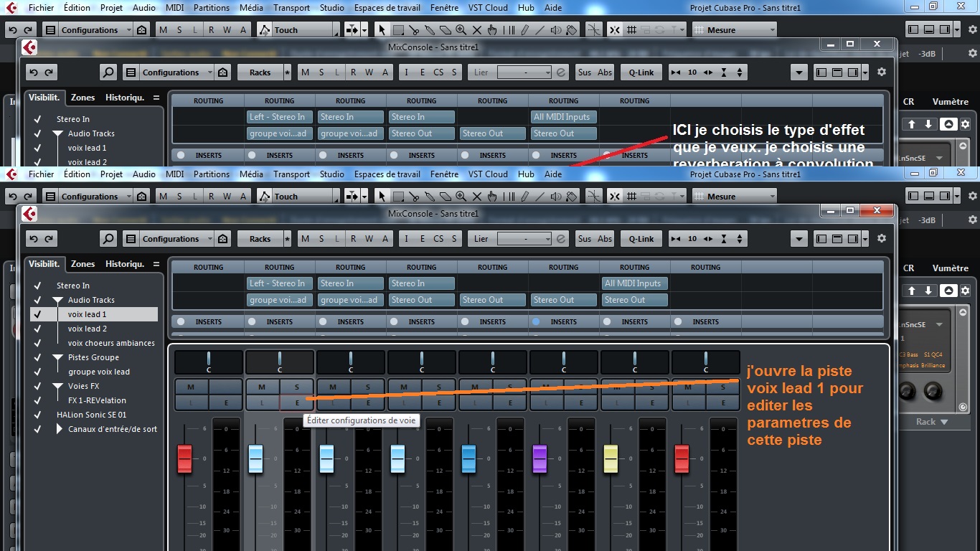Pick the Color bucket tool in lower project toolbar
980x551 pixels.
point(572,197)
